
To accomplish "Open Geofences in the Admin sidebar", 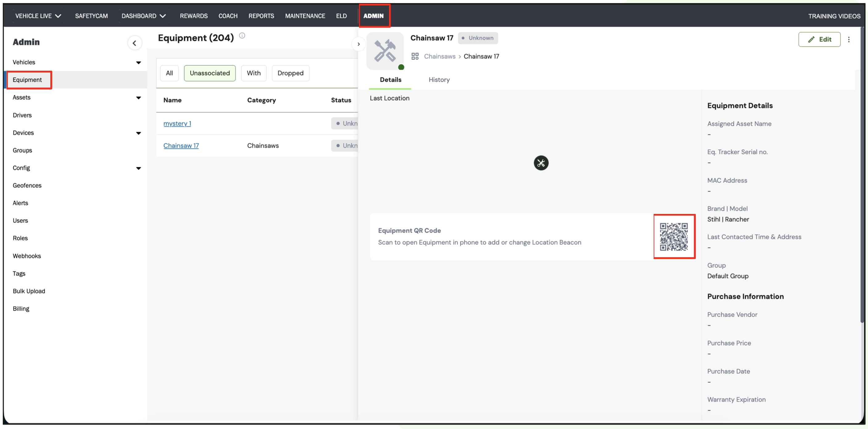I will [27, 185].
